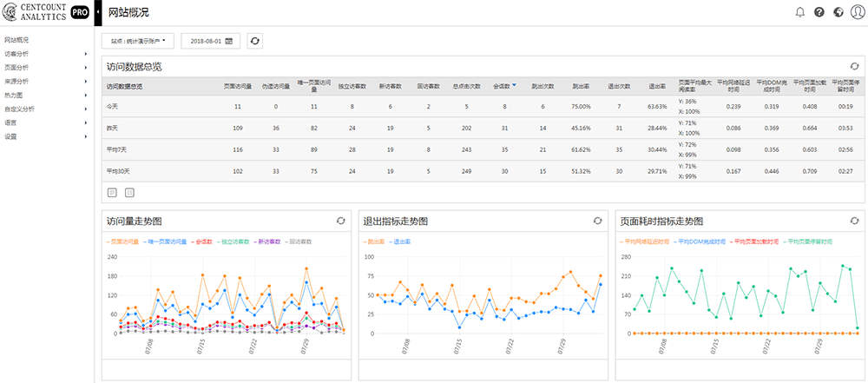The width and height of the screenshot is (868, 383).
Task: Expand 自定义分析 sidebar submenu arrow
Action: tap(86, 109)
